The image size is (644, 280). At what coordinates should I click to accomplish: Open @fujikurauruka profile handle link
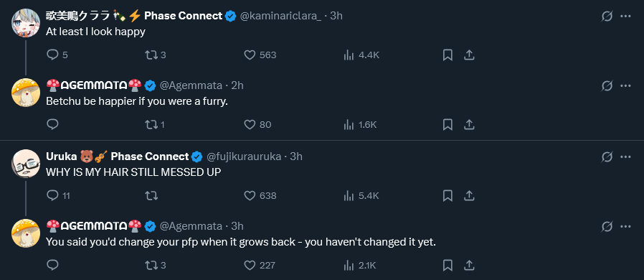[x=244, y=157]
